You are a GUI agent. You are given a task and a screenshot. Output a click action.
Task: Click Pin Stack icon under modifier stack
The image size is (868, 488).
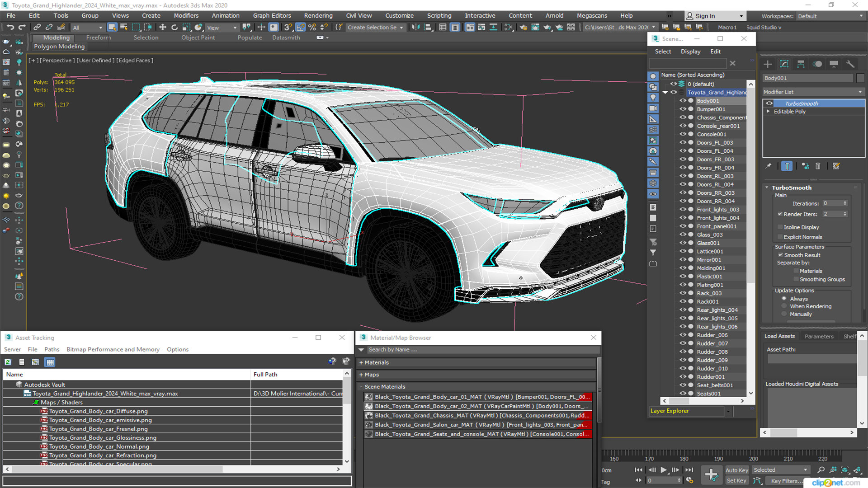tap(769, 166)
